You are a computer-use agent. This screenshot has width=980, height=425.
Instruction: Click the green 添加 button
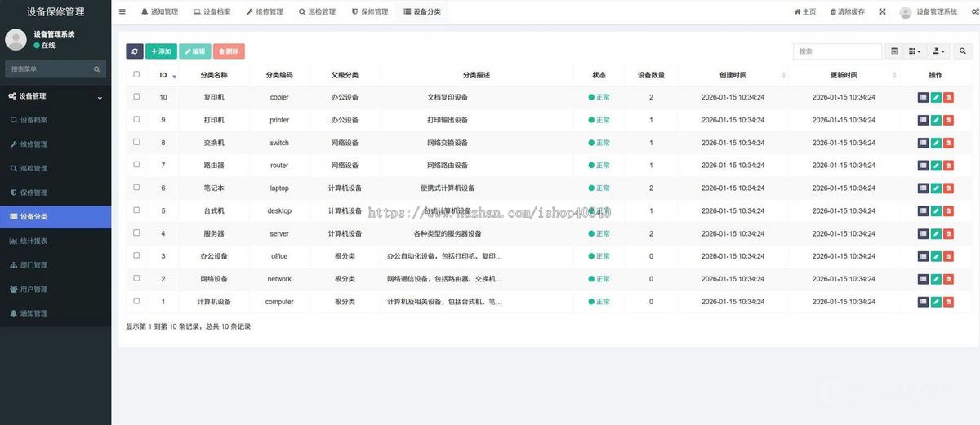tap(161, 51)
